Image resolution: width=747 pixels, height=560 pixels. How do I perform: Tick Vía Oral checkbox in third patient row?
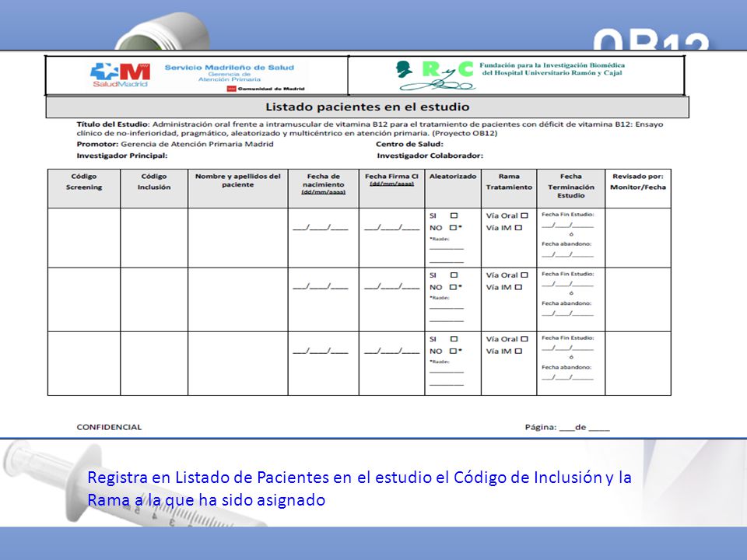pos(524,339)
